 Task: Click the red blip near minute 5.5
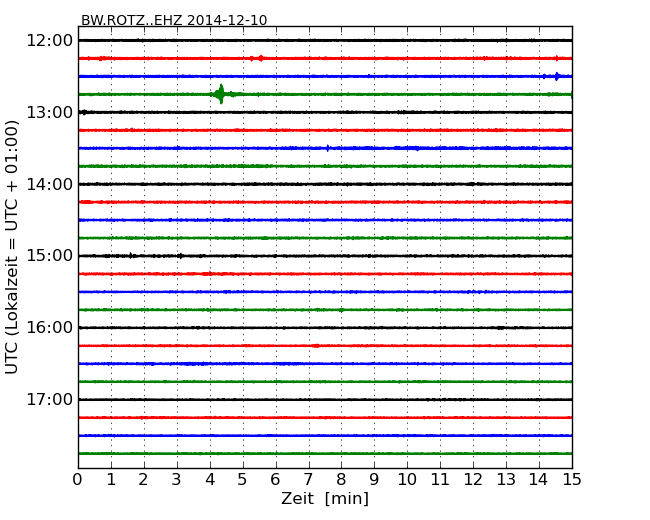260,58
